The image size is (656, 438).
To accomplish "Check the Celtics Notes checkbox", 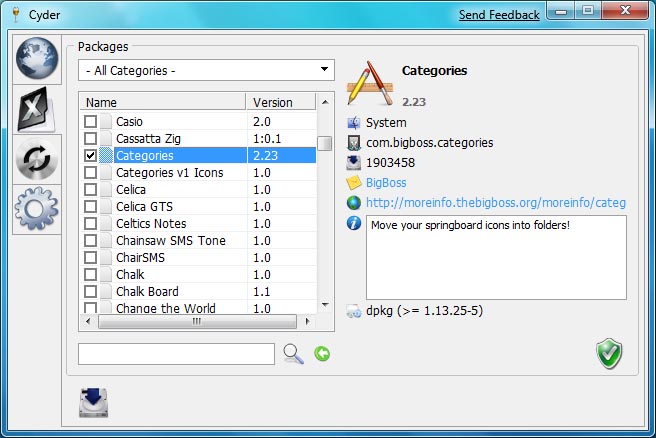I will point(90,224).
